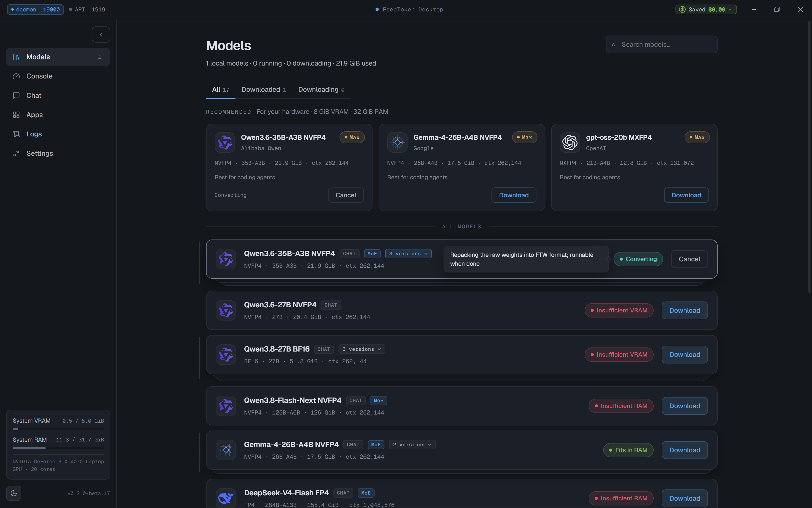Click the Gemma logo in Gemma-4-26B-A4B list row
The height and width of the screenshot is (508, 812).
[226, 450]
